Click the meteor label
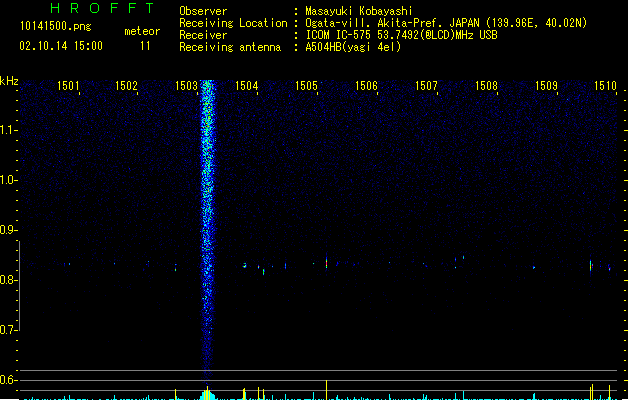Viewport: 629px width, 400px height. tap(142, 31)
